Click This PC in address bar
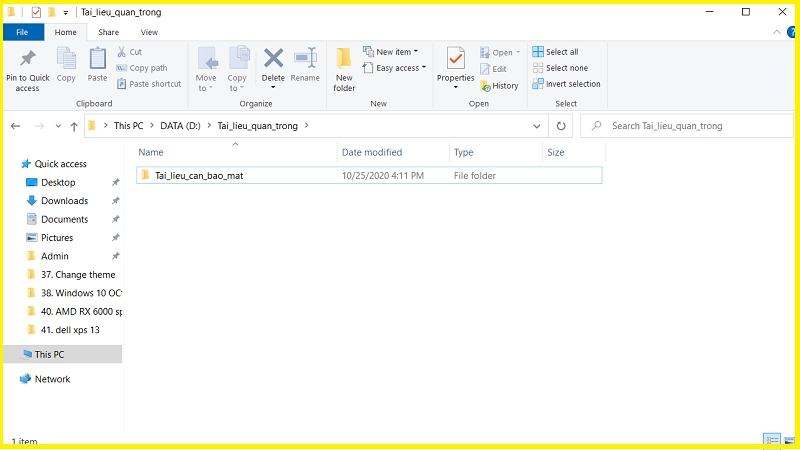Image resolution: width=800 pixels, height=450 pixels. point(129,126)
